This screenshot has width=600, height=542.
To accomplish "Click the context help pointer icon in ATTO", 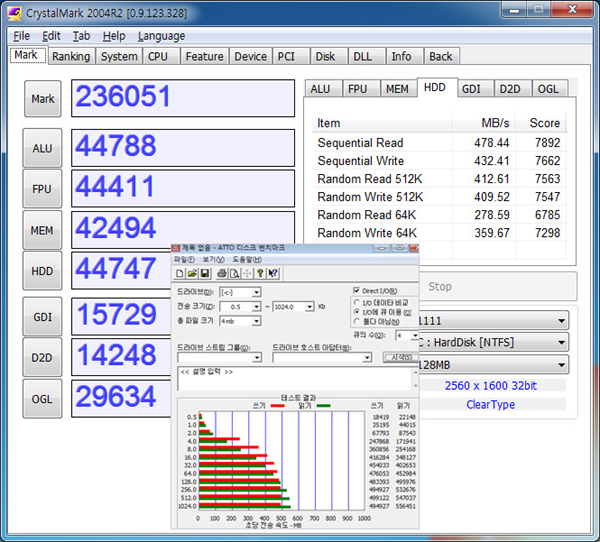I will click(273, 273).
